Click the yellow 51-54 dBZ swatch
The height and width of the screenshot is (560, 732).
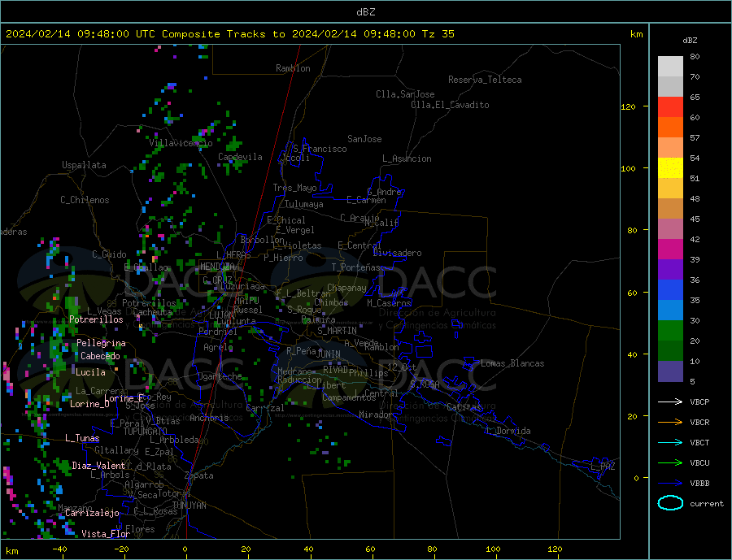(670, 168)
